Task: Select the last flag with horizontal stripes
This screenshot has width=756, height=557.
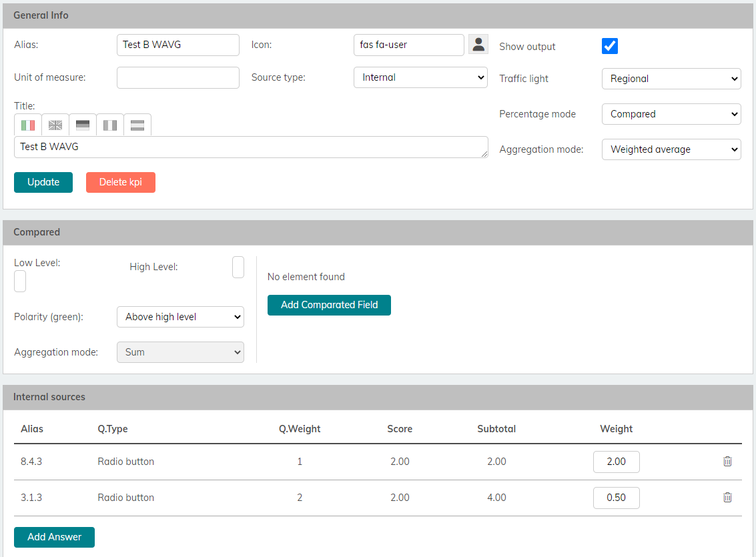Action: coord(137,125)
